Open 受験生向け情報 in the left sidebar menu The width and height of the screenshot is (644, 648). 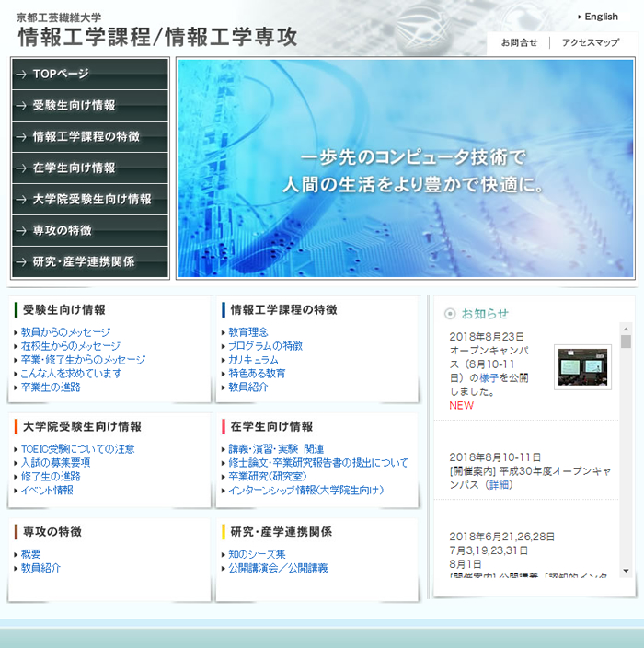90,106
